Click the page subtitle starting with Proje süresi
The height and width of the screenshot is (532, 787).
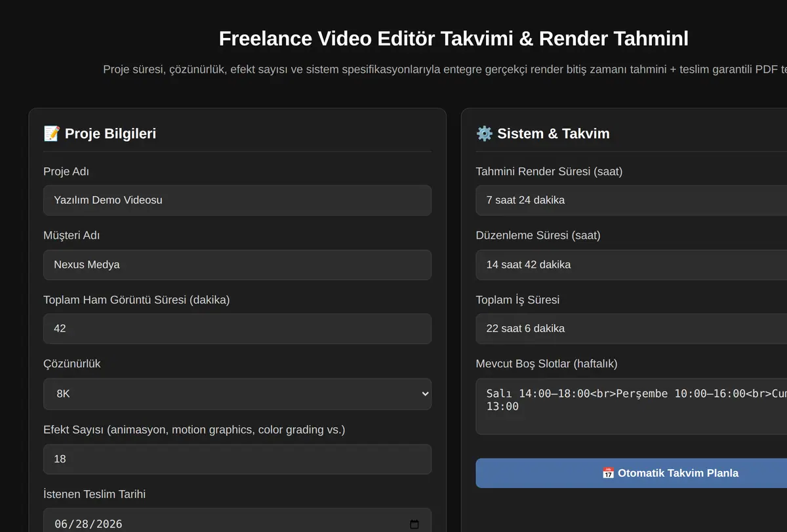pos(445,70)
